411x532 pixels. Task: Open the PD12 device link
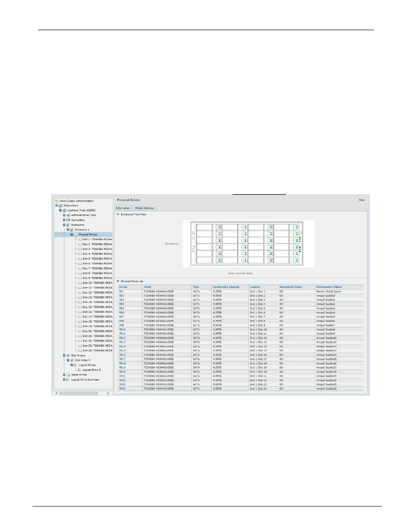coord(122,338)
